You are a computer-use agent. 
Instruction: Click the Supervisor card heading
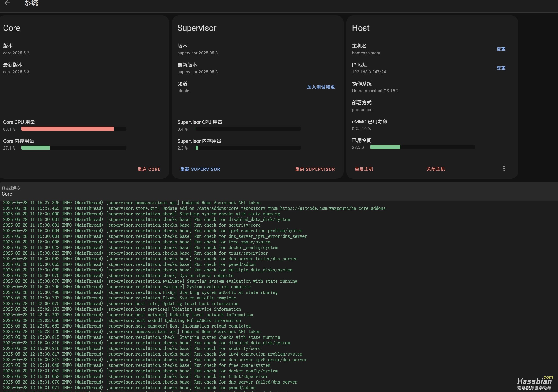[197, 28]
